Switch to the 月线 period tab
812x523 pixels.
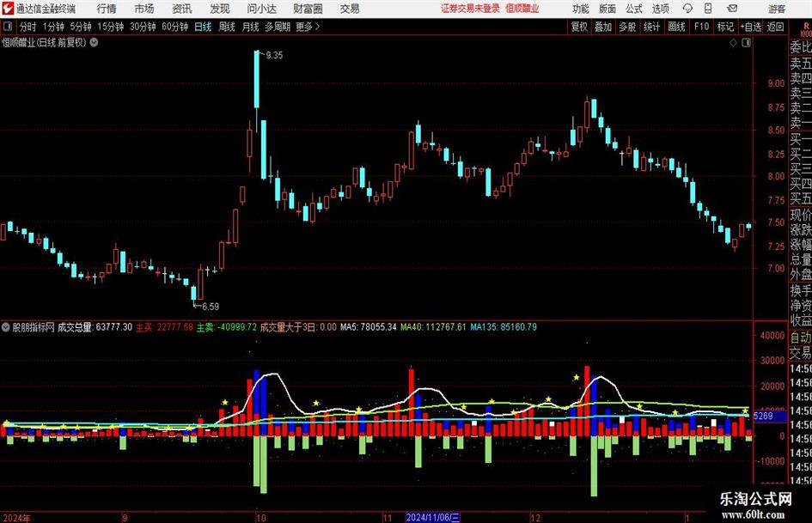[x=250, y=27]
